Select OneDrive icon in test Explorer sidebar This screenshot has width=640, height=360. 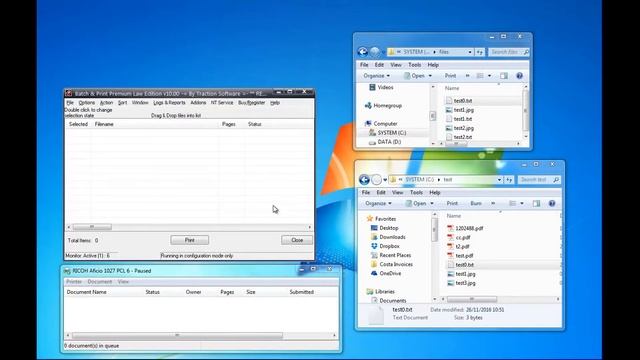pos(374,273)
